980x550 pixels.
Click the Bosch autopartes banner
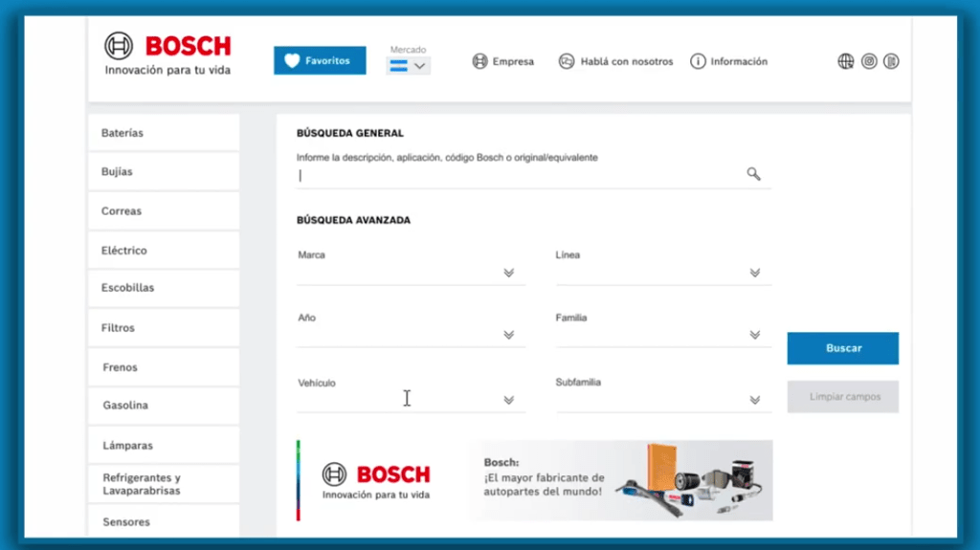[535, 480]
